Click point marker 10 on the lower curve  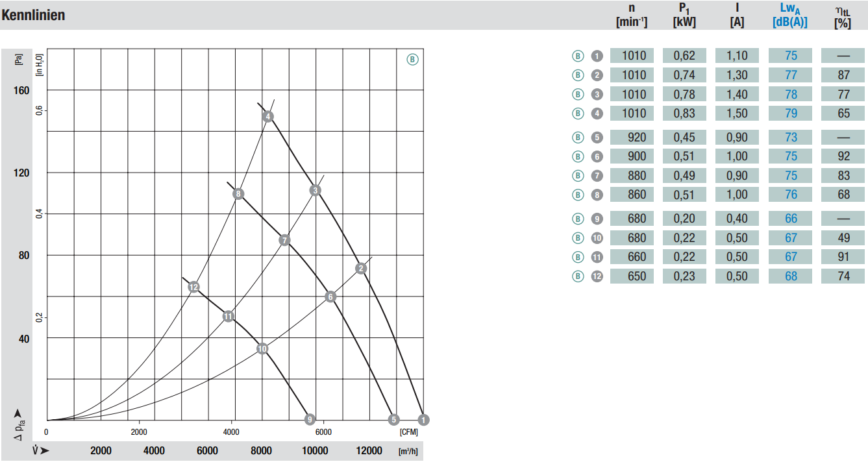[x=262, y=348]
